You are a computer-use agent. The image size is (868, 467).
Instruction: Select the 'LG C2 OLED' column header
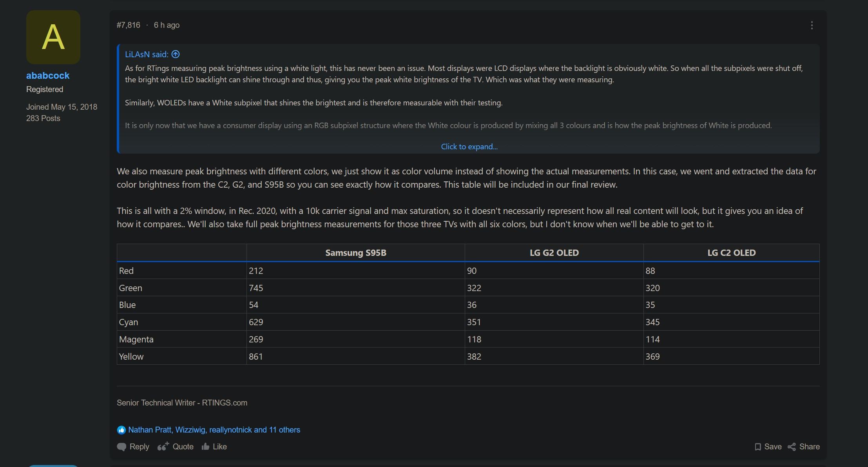click(x=732, y=253)
